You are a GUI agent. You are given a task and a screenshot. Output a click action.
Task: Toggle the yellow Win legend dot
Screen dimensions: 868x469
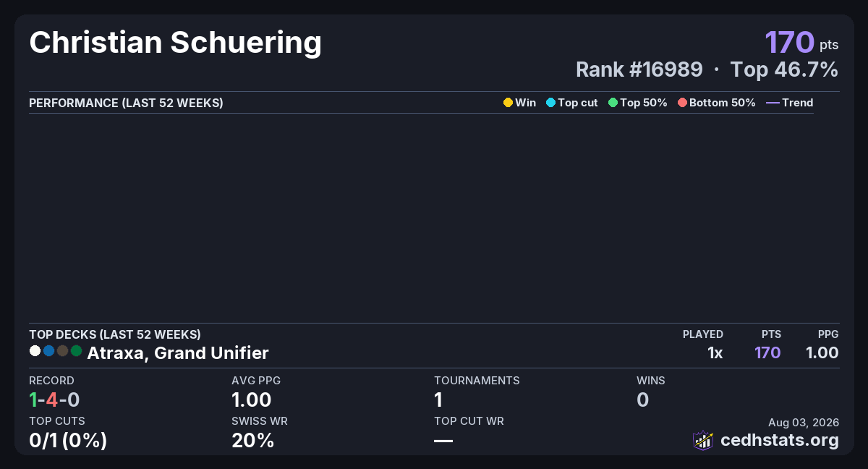pos(508,103)
